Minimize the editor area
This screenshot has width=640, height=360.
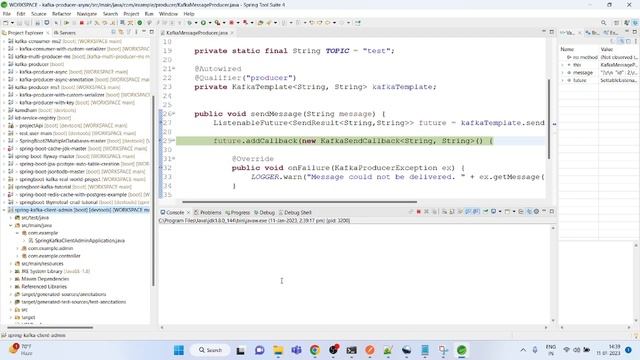(544, 31)
